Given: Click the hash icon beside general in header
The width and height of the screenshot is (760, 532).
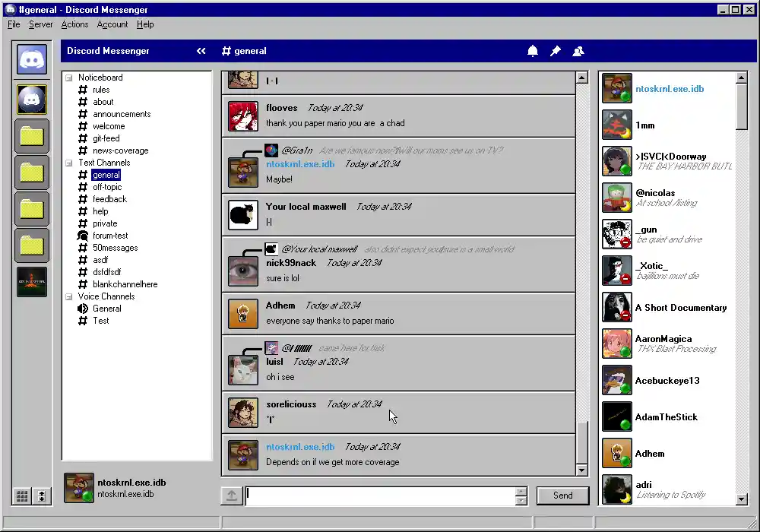Looking at the screenshot, I should point(226,51).
